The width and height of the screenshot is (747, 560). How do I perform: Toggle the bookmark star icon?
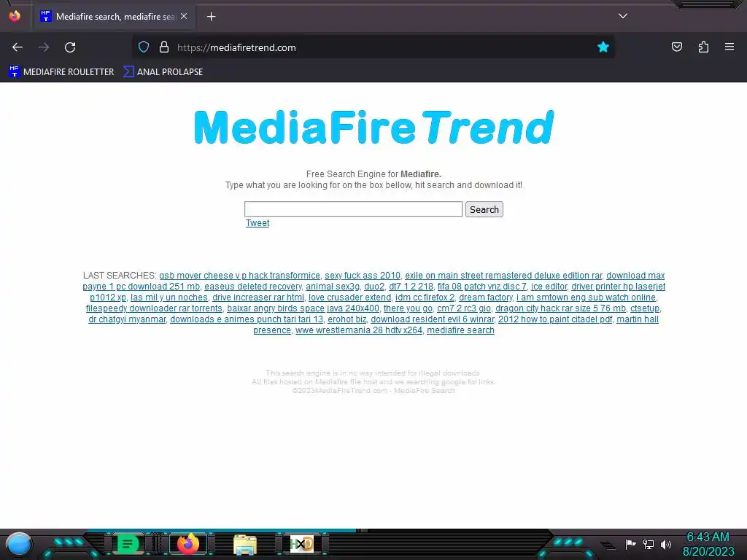click(603, 47)
